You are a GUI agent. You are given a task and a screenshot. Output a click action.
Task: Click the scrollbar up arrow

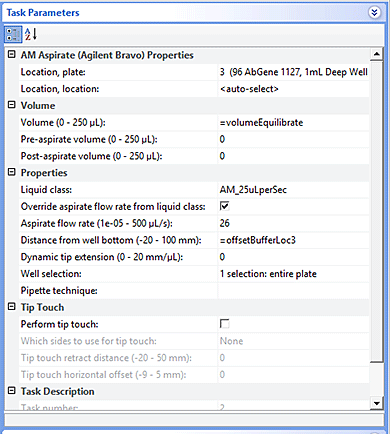click(377, 54)
